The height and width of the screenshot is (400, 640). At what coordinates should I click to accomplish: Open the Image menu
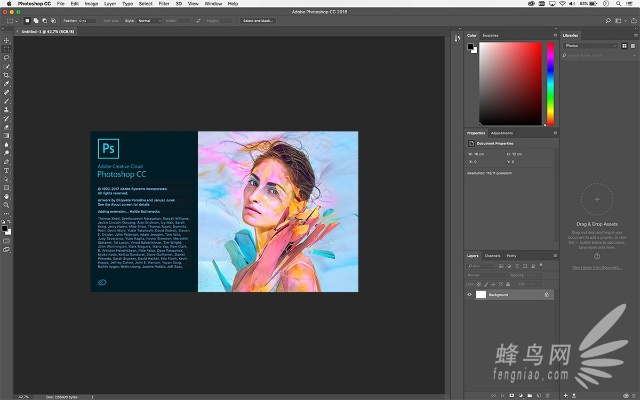(x=91, y=3)
